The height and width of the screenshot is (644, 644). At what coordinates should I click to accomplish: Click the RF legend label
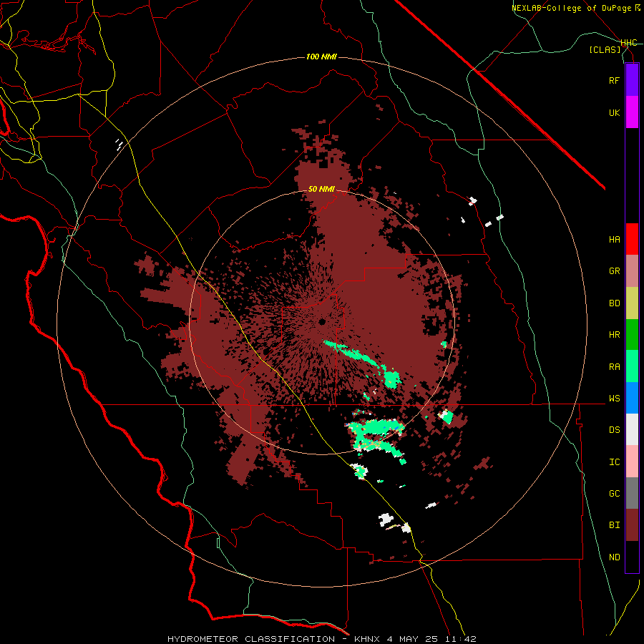[x=614, y=80]
